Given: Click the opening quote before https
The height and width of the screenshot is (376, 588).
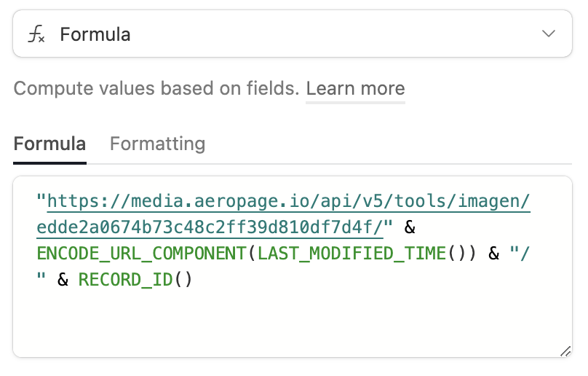Looking at the screenshot, I should pos(41,197).
